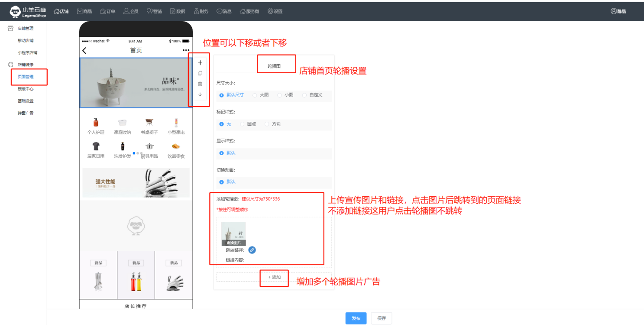
Task: Click the 保存 button
Action: (381, 318)
